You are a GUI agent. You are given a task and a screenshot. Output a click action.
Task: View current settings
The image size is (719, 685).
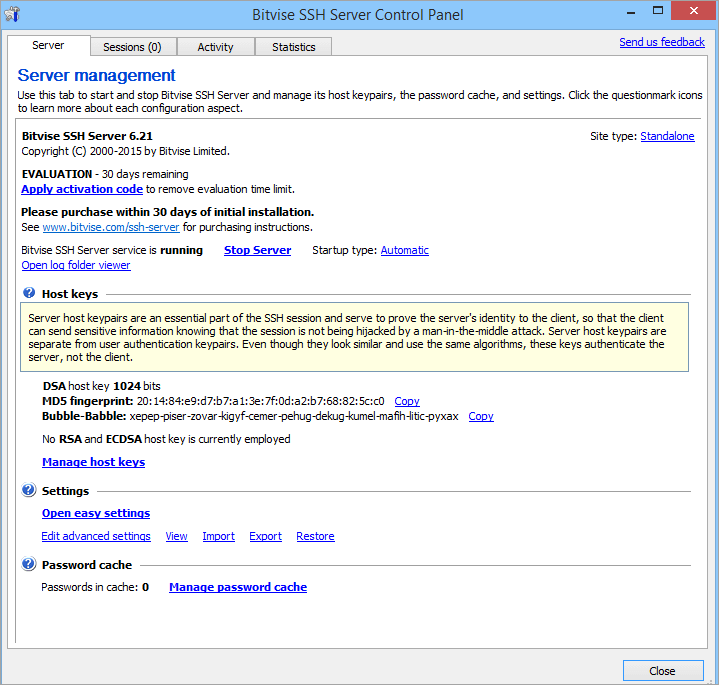click(x=177, y=536)
